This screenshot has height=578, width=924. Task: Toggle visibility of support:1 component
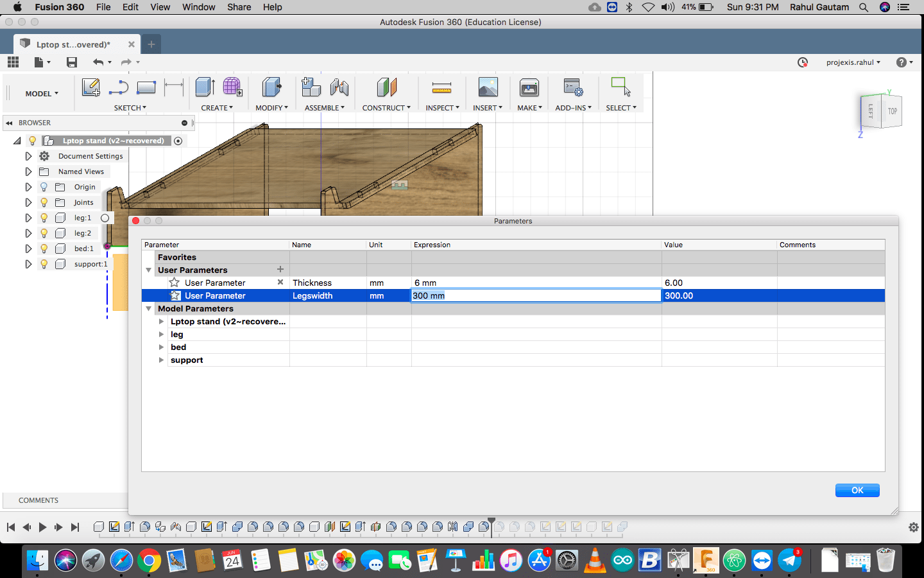44,264
